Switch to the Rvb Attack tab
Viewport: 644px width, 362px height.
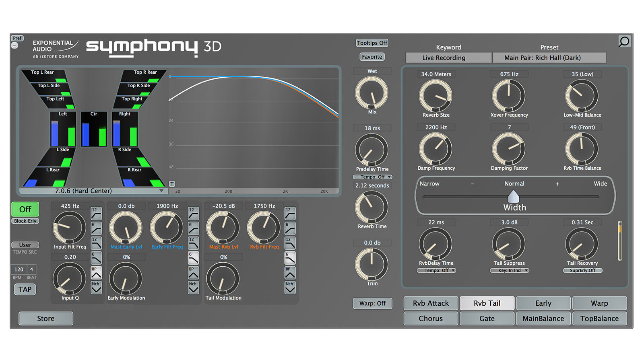[431, 303]
